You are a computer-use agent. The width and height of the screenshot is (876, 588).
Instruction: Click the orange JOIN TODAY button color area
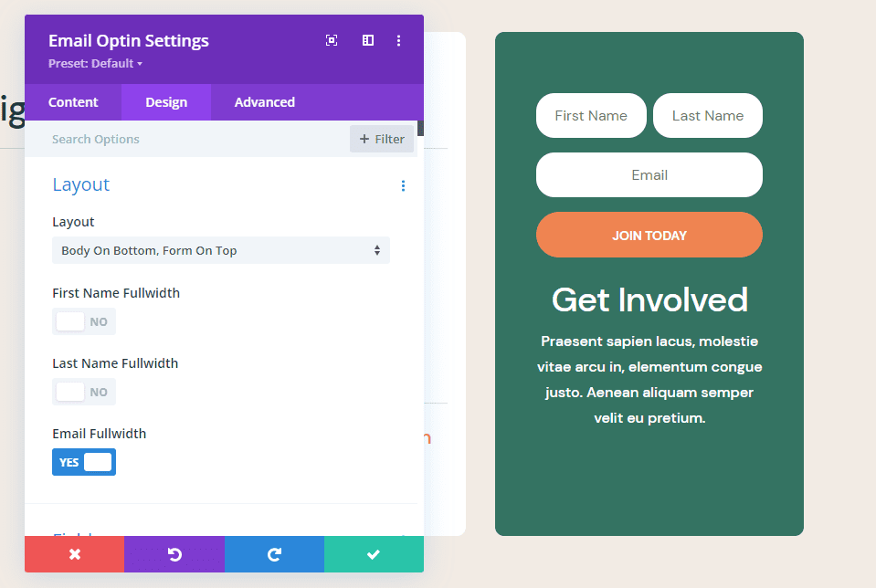tap(649, 235)
